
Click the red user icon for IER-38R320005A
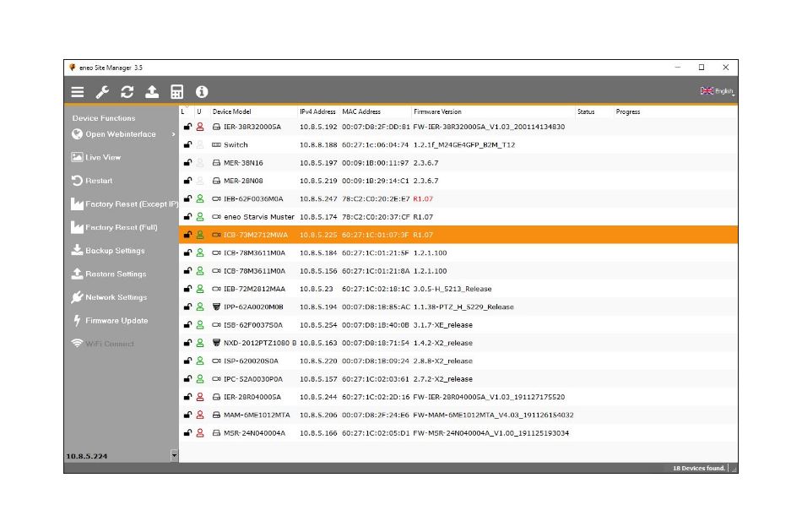pyautogui.click(x=200, y=127)
